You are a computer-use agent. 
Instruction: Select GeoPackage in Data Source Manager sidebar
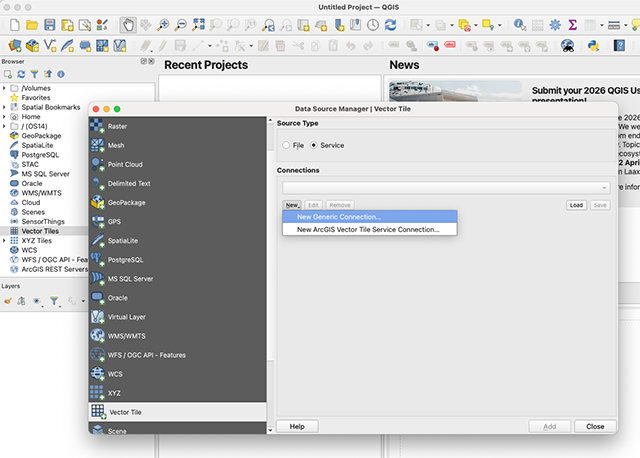pos(178,202)
